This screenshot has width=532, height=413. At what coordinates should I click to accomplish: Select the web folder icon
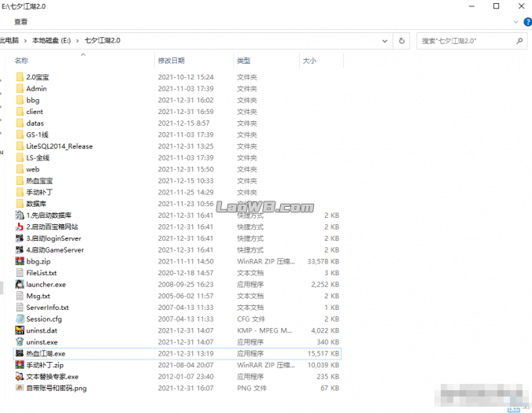click(x=20, y=169)
